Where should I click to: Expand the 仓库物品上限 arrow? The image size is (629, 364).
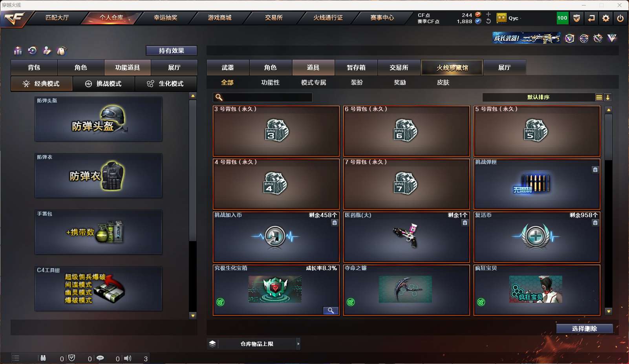298,344
